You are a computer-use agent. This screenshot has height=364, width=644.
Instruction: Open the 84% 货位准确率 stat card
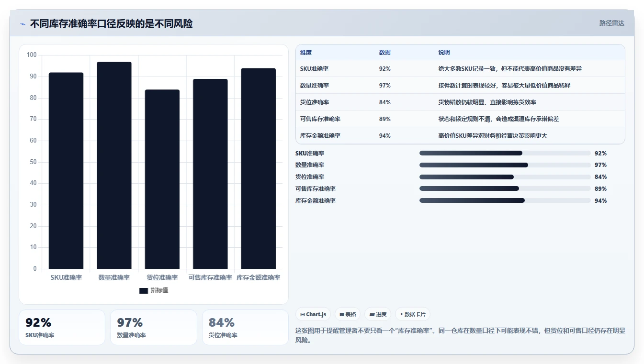tap(245, 327)
